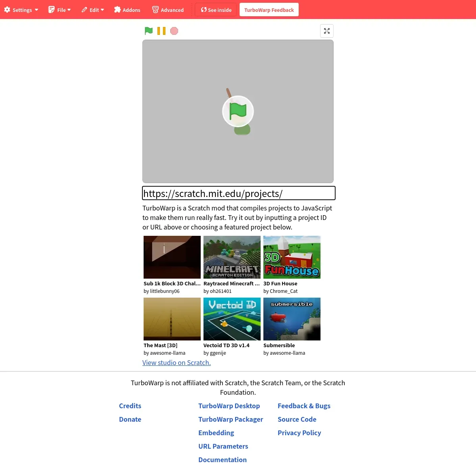Open the Source Code link

click(297, 419)
